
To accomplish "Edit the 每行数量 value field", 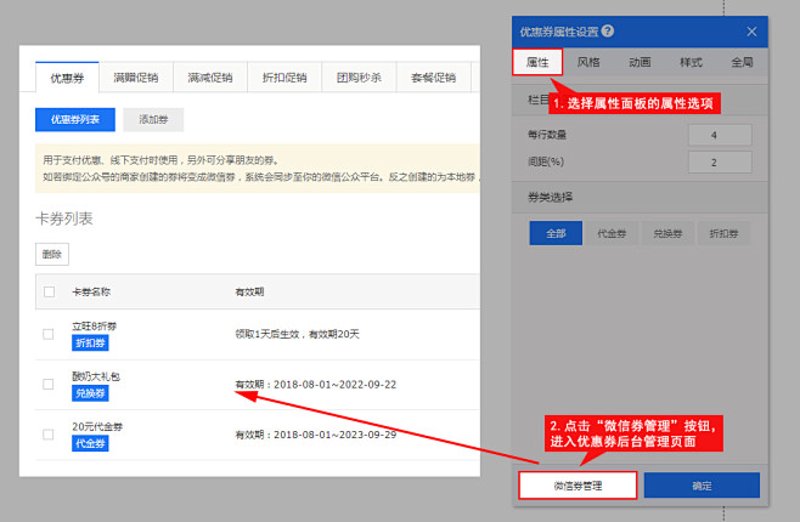I will pyautogui.click(x=719, y=135).
